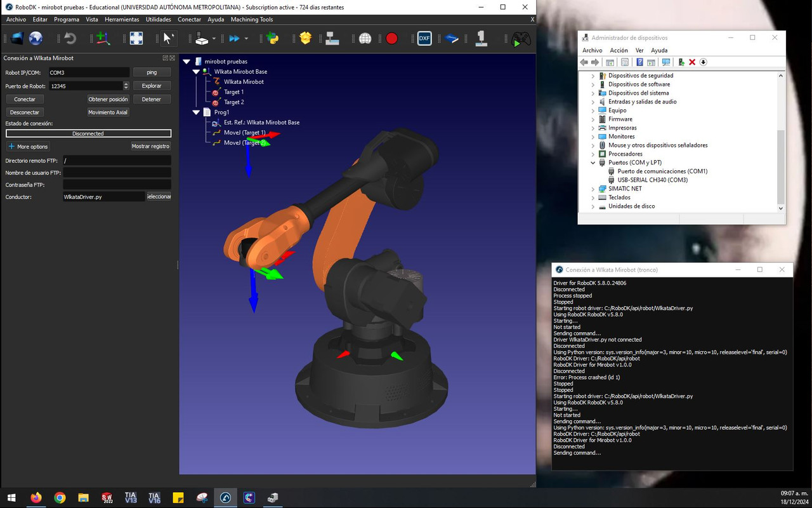The width and height of the screenshot is (812, 508).
Task: Click the Puerto de Robot stepper arrows
Action: (126, 86)
